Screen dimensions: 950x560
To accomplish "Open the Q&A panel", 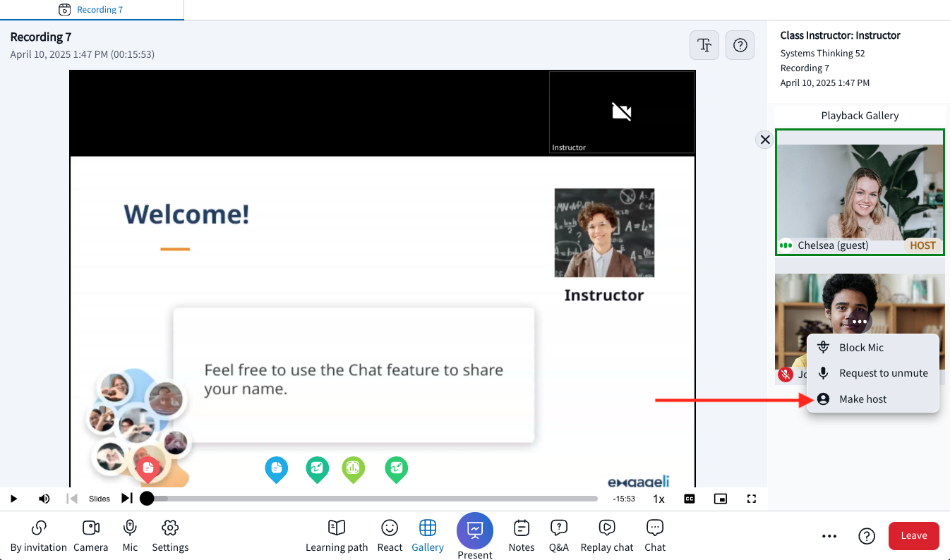I will pos(558,535).
